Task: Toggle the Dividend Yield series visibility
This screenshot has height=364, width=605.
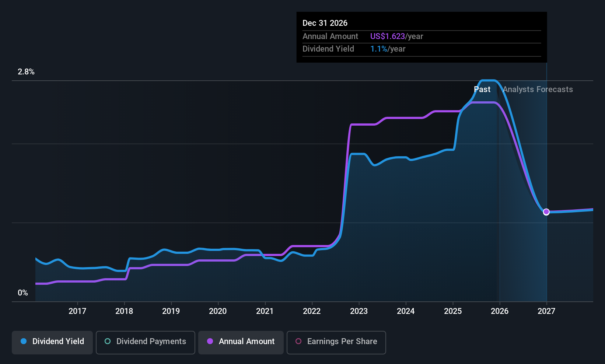Action: point(52,342)
